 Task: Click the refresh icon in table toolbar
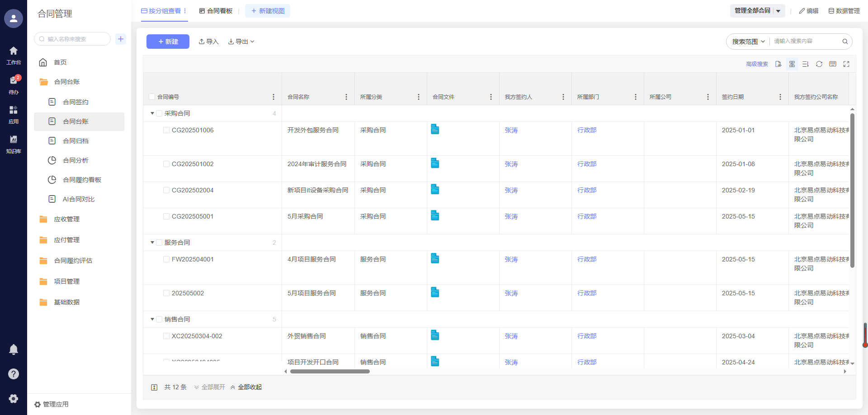click(819, 64)
